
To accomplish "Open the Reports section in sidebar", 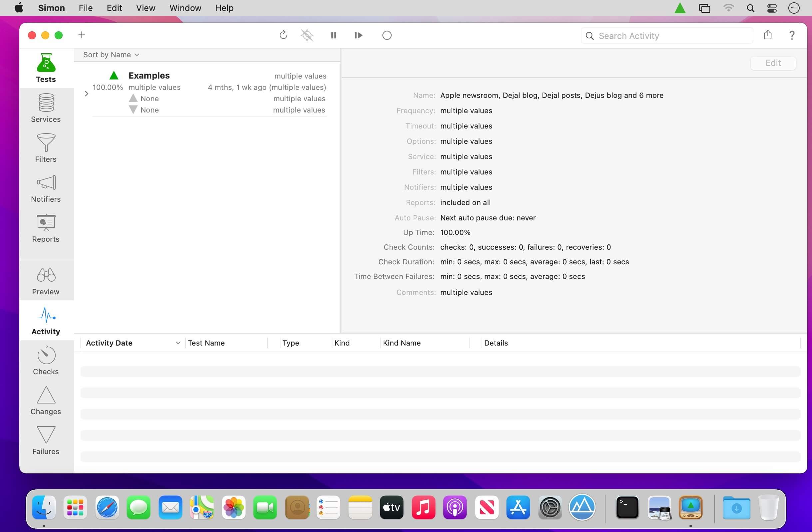I will tap(46, 227).
